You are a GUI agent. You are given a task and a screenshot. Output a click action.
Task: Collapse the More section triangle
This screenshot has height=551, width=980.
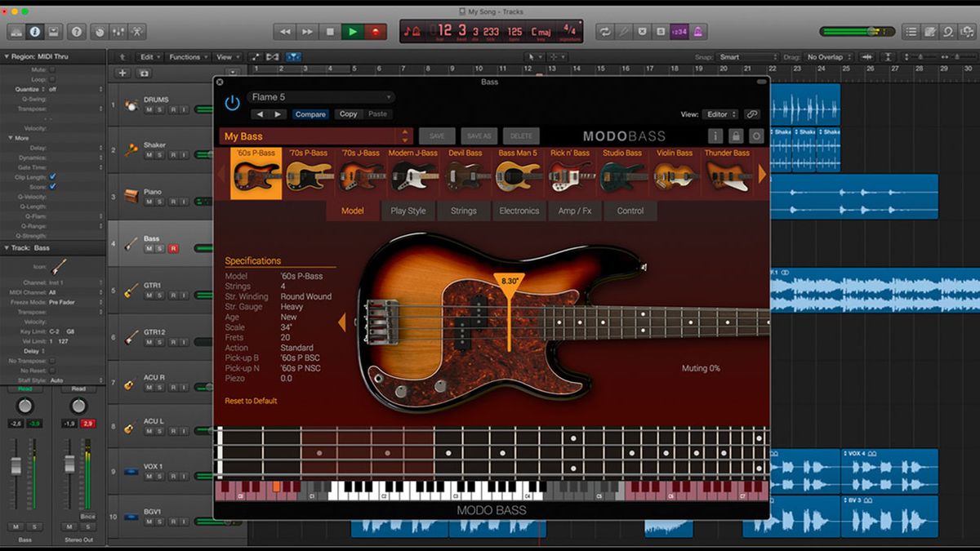coord(11,138)
